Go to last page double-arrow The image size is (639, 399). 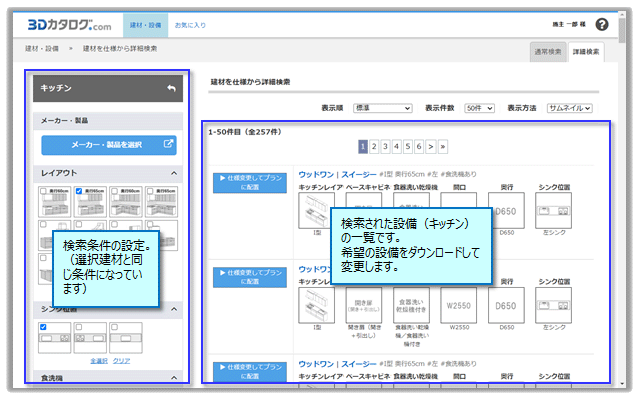pos(443,147)
